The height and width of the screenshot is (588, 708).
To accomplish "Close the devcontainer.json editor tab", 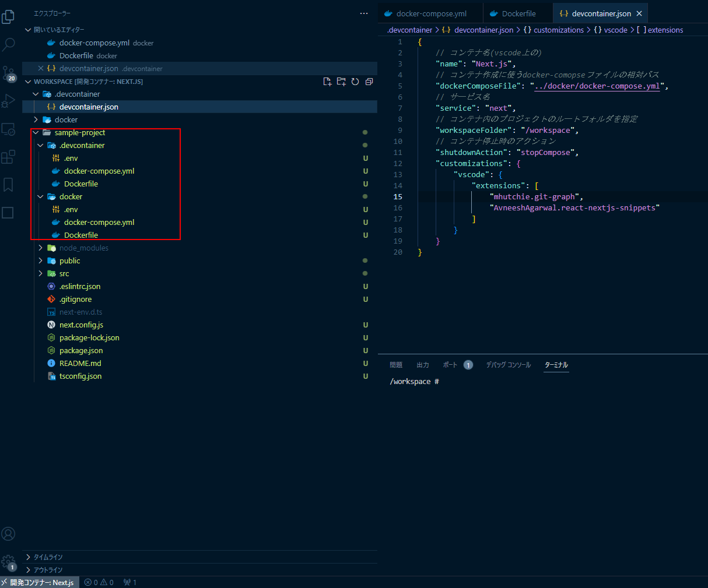I will tap(639, 13).
